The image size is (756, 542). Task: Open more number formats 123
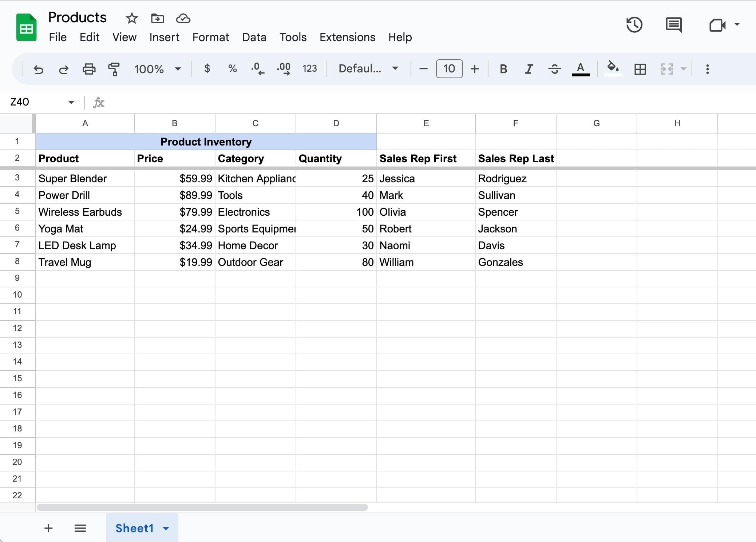(x=309, y=69)
